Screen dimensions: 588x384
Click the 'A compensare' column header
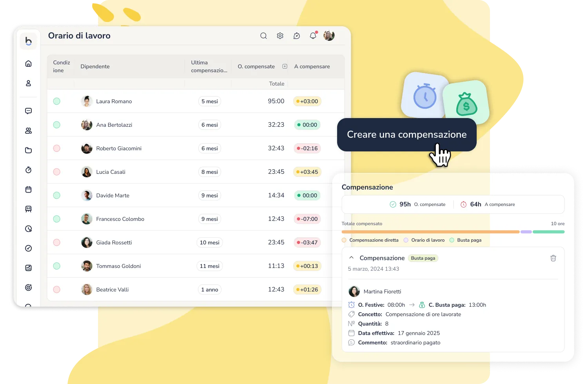click(x=312, y=66)
